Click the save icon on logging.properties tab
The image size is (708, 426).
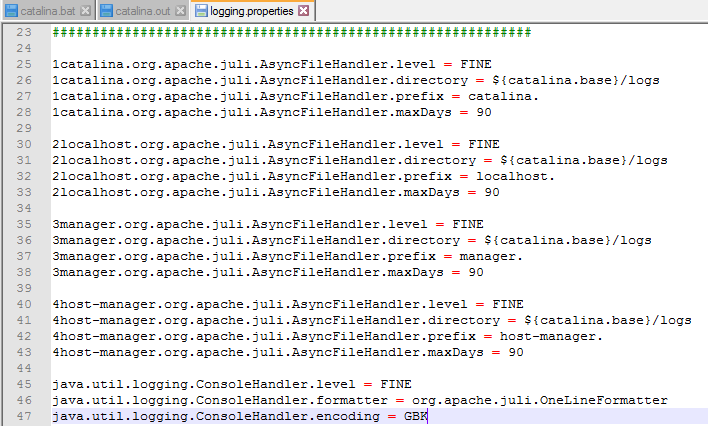coord(201,11)
